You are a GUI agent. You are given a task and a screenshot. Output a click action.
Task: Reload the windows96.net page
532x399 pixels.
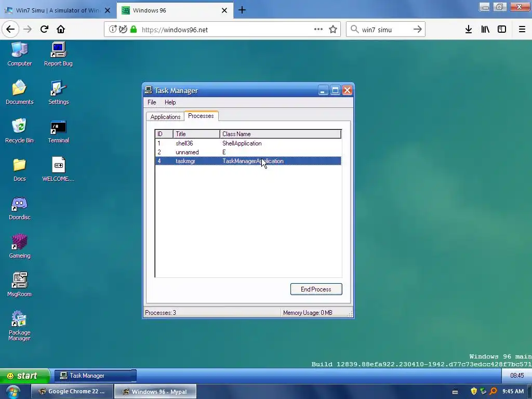[x=44, y=29]
